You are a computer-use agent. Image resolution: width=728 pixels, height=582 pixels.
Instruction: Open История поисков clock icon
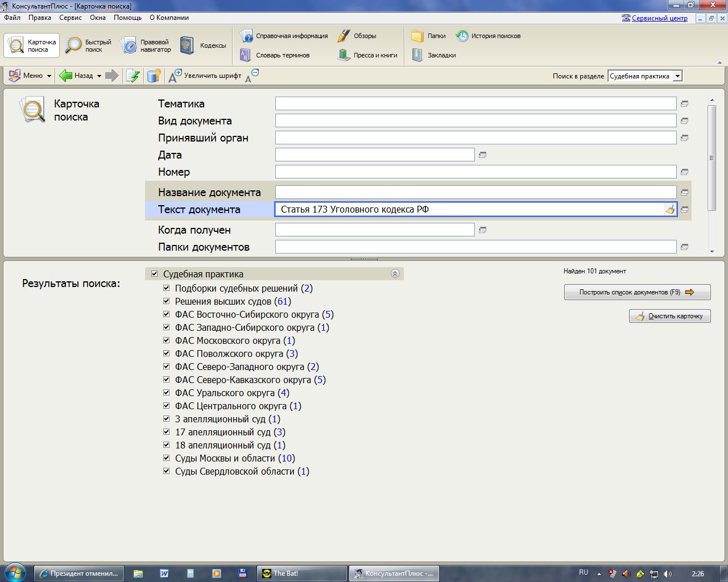tap(462, 36)
